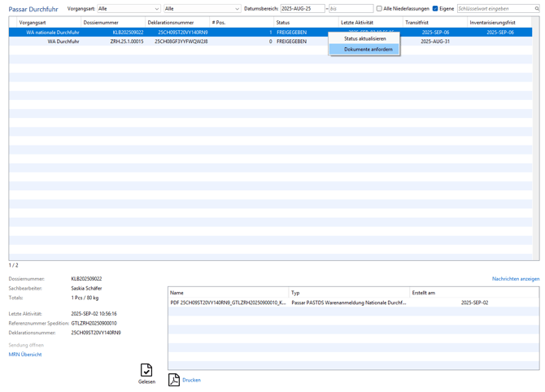This screenshot has width=545, height=392.
Task: Click the Datumsbereich 'bis' end date field
Action: (x=351, y=9)
